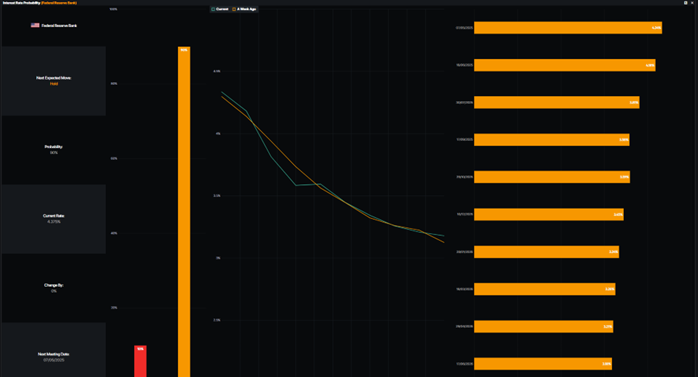Screen dimensions: 698x377
Task: Click the Next Expected Move card
Action: pyautogui.click(x=54, y=81)
